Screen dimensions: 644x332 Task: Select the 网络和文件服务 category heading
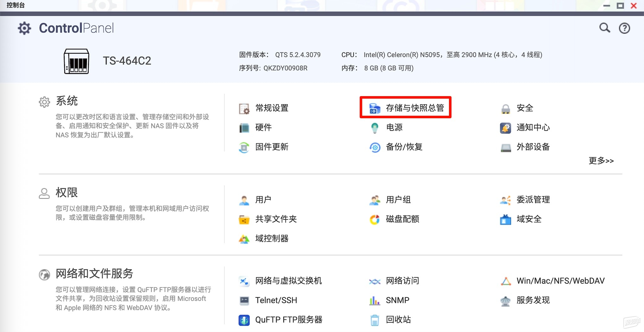pos(94,274)
